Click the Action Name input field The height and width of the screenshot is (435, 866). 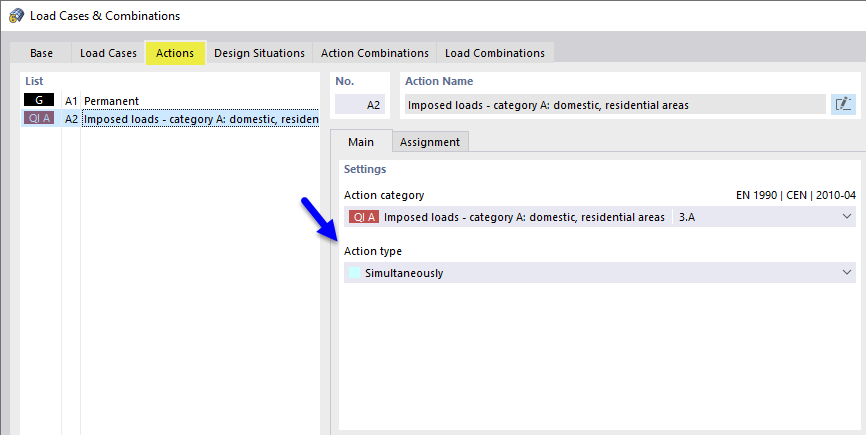(614, 104)
